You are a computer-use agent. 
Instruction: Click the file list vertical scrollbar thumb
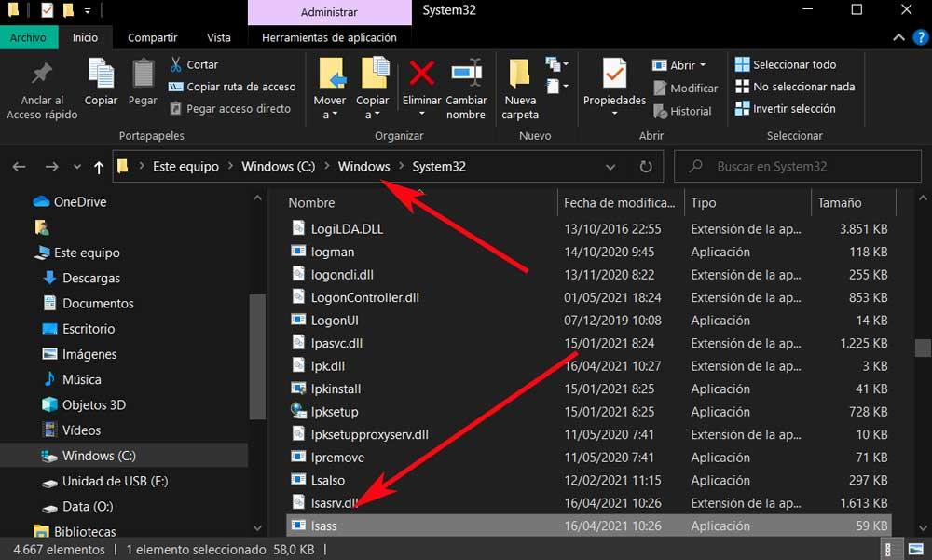tap(923, 348)
